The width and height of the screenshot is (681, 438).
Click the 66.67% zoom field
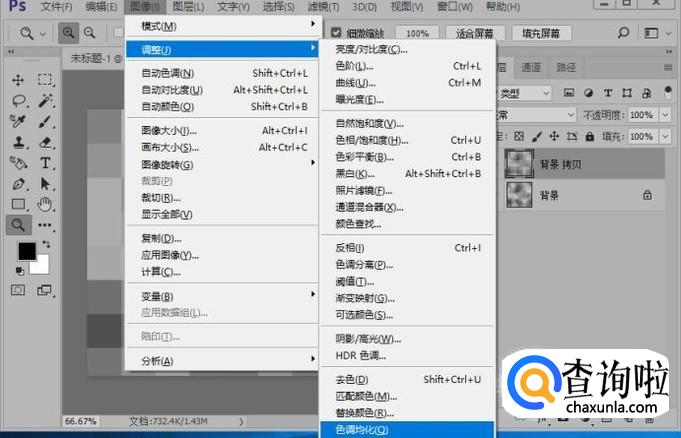81,421
